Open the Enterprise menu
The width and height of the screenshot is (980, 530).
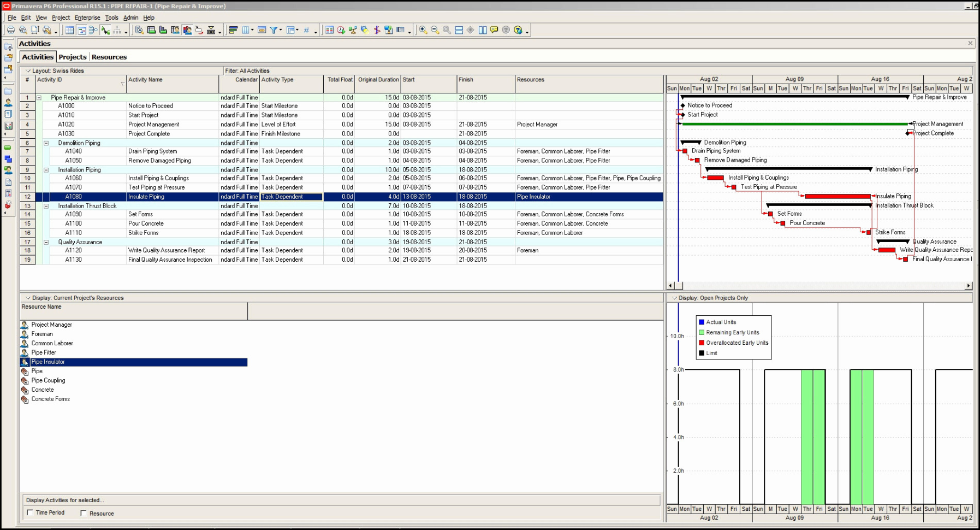point(87,17)
